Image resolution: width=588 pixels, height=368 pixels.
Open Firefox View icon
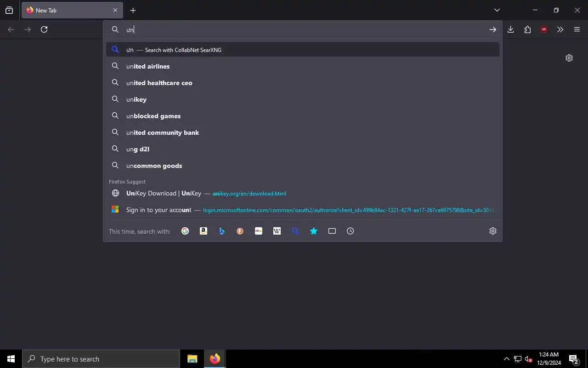[x=9, y=10]
